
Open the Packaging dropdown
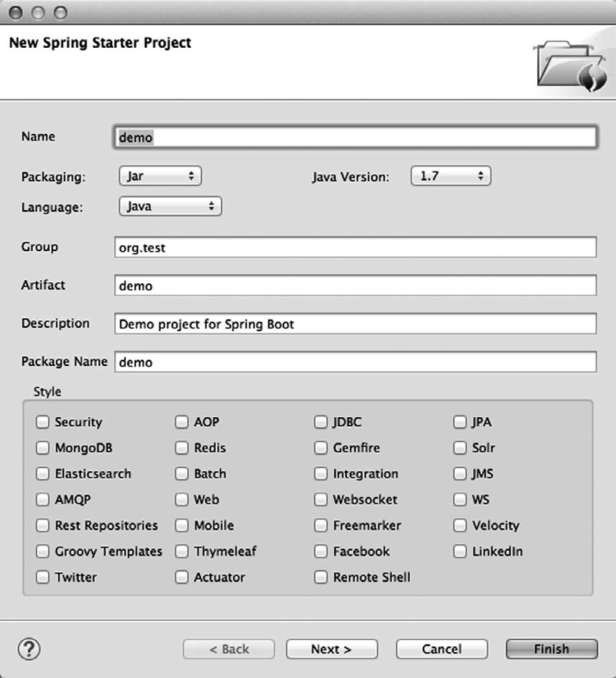(x=161, y=176)
